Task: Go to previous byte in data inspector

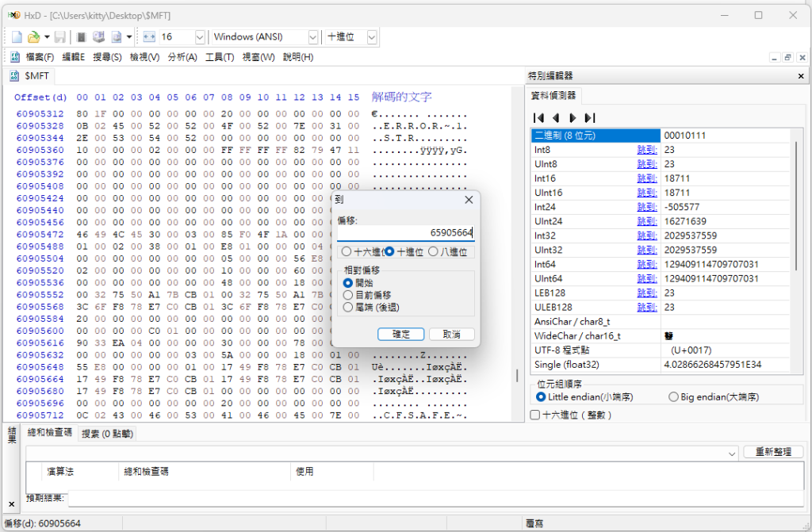Action: [x=556, y=117]
